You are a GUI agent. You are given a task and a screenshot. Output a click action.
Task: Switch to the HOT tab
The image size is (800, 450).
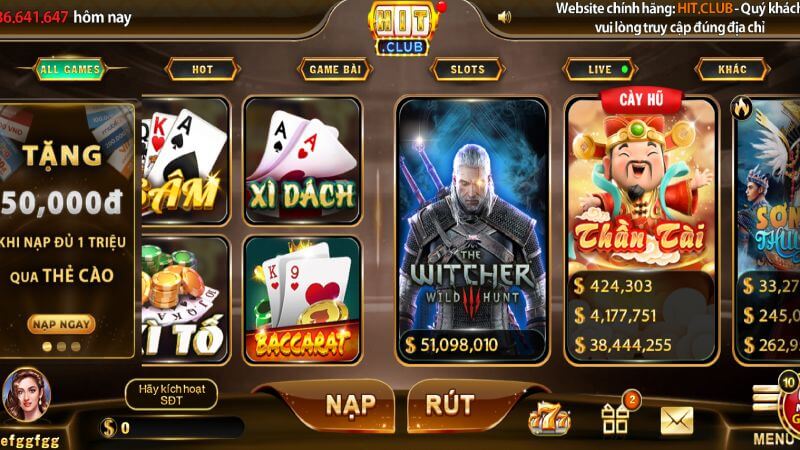click(x=203, y=69)
